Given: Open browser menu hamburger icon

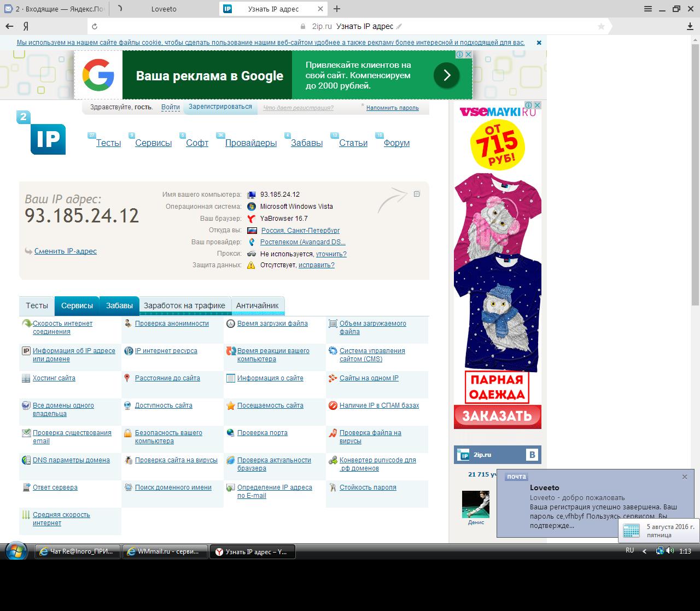Looking at the screenshot, I should (648, 9).
